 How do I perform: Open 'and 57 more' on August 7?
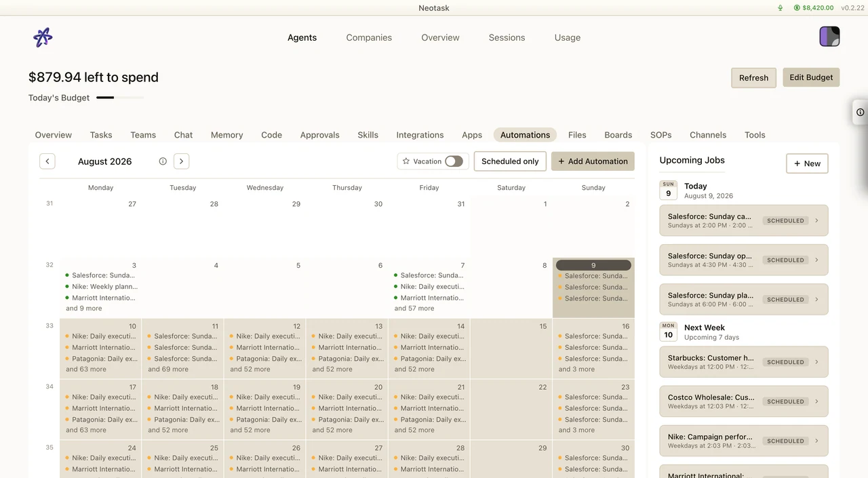pyautogui.click(x=414, y=308)
